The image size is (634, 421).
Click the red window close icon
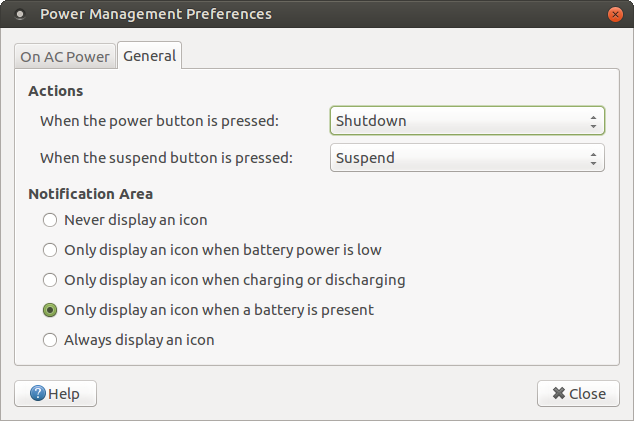point(615,15)
